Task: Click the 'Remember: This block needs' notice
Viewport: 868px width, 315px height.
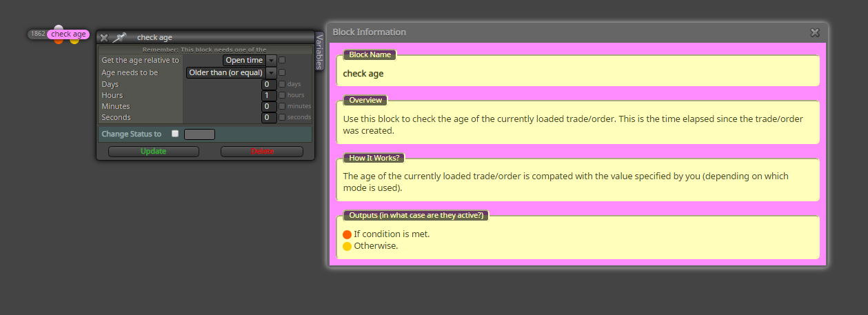Action: [x=205, y=50]
